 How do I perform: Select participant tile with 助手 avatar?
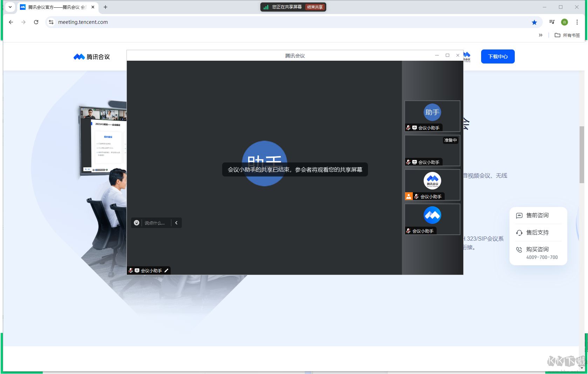point(432,116)
